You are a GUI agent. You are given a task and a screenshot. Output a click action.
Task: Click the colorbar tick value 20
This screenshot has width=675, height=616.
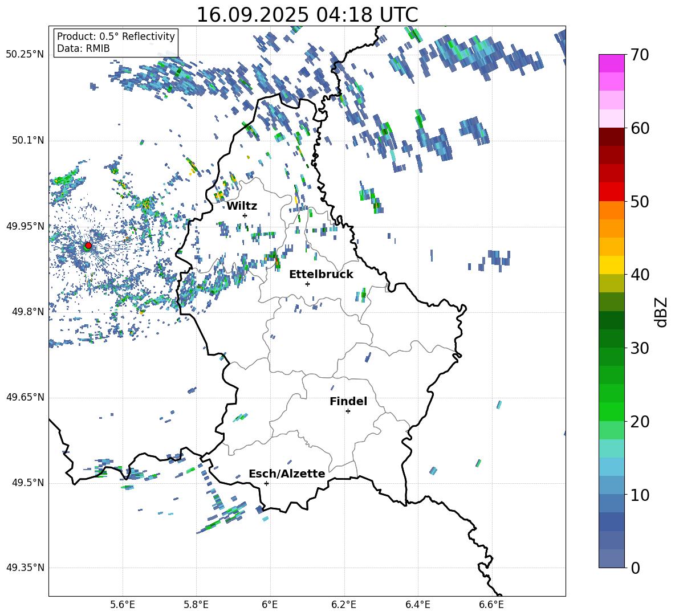click(x=639, y=422)
